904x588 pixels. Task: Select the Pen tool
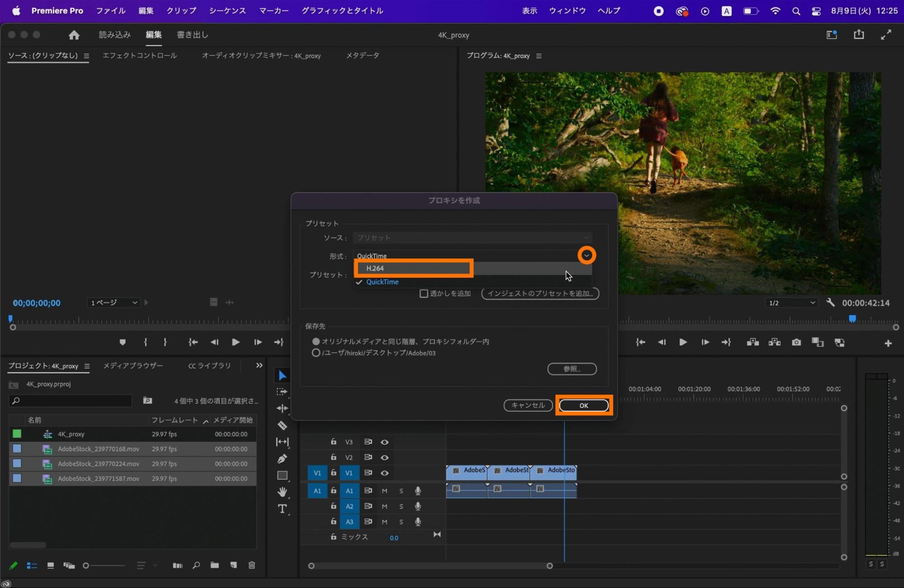click(282, 459)
